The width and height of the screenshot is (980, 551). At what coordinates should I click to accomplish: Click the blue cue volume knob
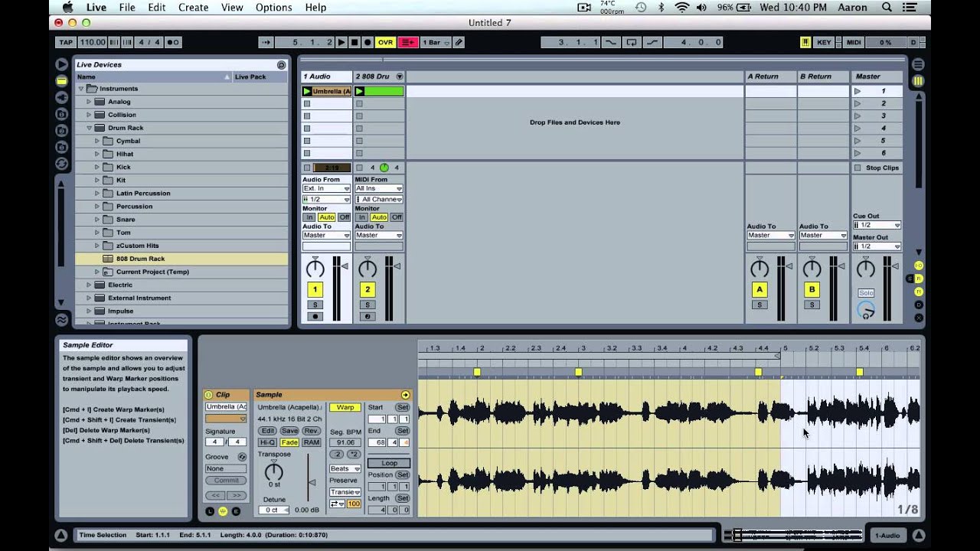click(x=866, y=310)
